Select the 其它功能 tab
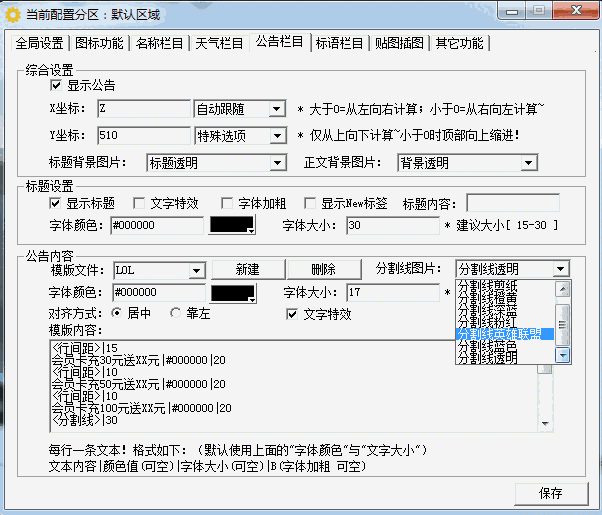 tap(460, 43)
